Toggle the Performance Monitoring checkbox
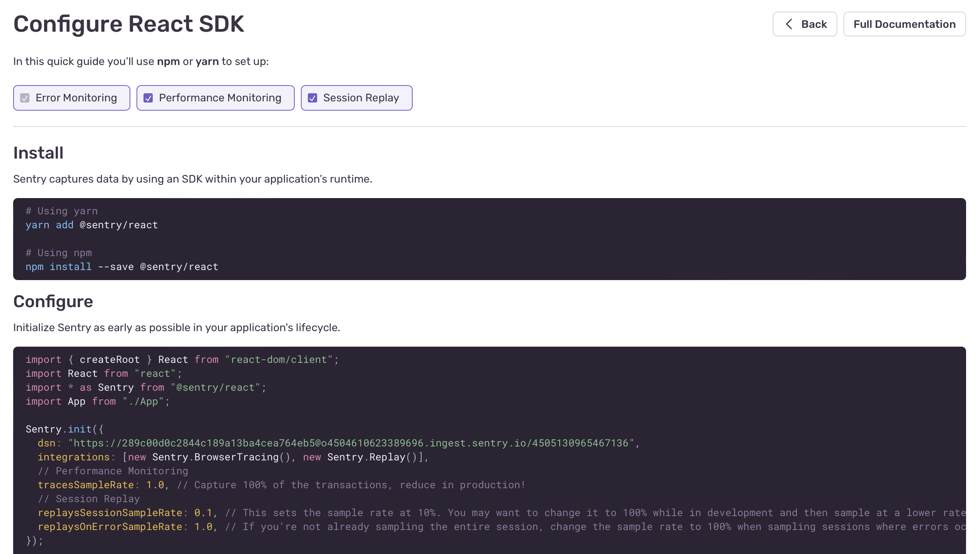This screenshot has width=980, height=554. click(149, 99)
